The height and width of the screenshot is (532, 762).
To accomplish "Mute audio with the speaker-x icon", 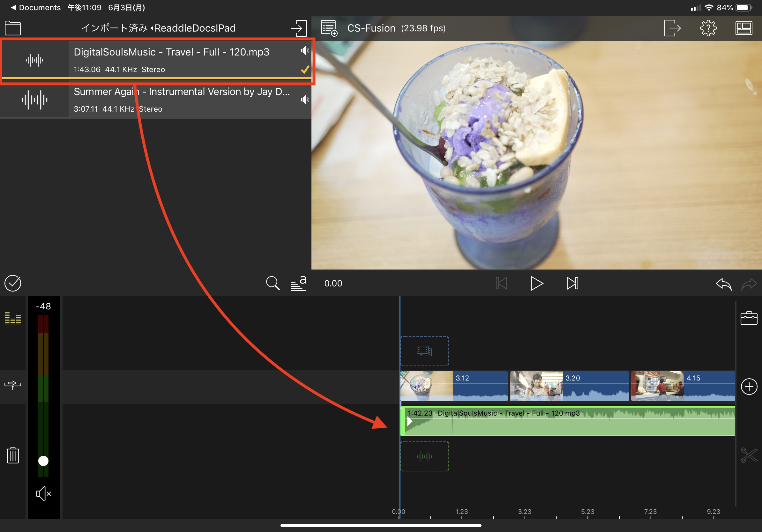I will [43, 494].
